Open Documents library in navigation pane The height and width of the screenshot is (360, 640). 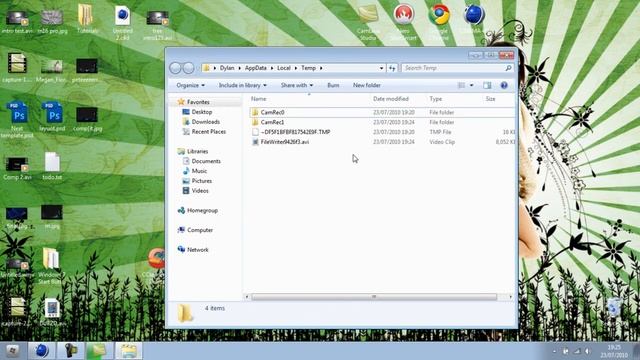click(206, 161)
